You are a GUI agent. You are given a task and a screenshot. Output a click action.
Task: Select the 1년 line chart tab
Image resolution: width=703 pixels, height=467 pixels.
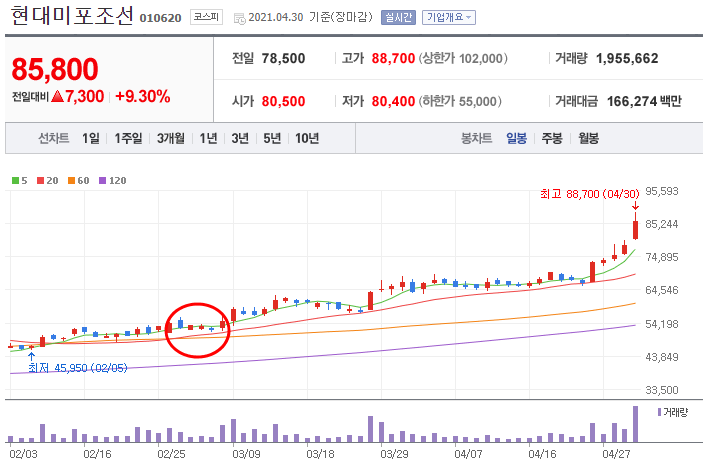(x=208, y=138)
